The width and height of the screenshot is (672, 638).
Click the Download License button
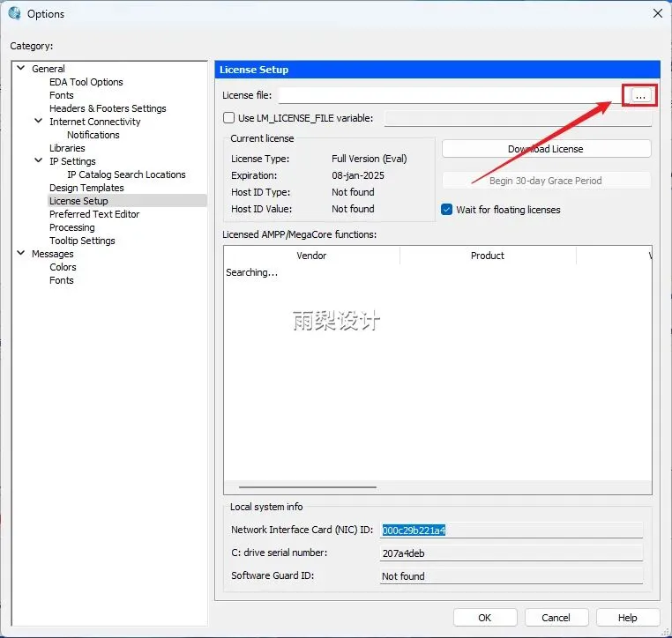[547, 149]
